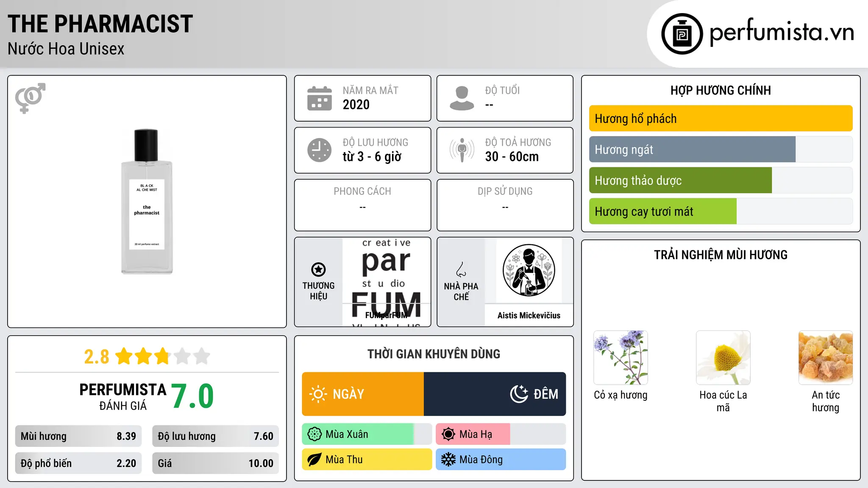Click the sun icon for Mùa Hạ

point(448,434)
